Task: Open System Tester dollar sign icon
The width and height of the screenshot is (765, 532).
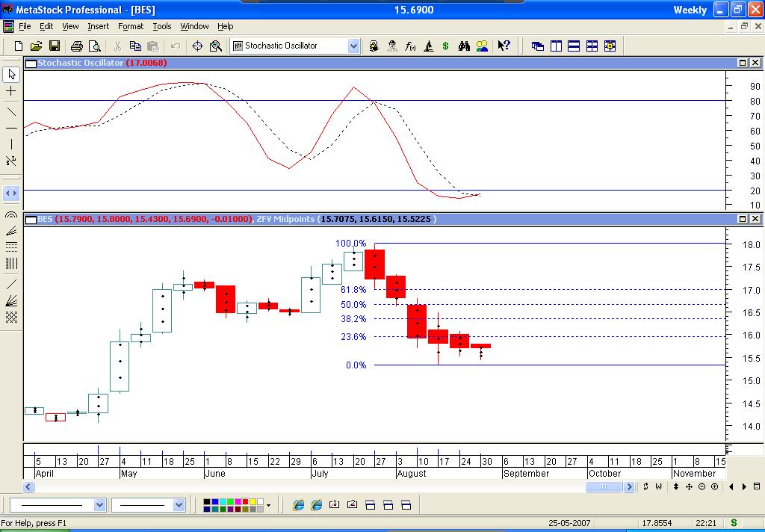Action: click(445, 46)
